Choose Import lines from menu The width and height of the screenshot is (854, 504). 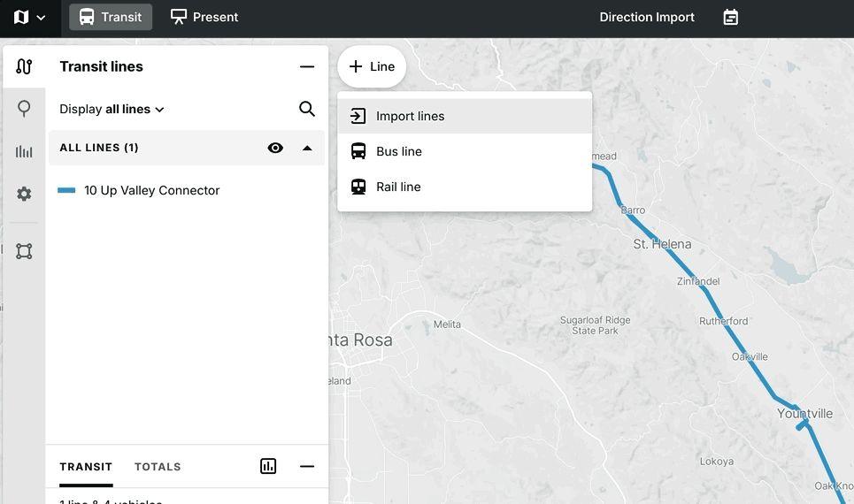(465, 116)
